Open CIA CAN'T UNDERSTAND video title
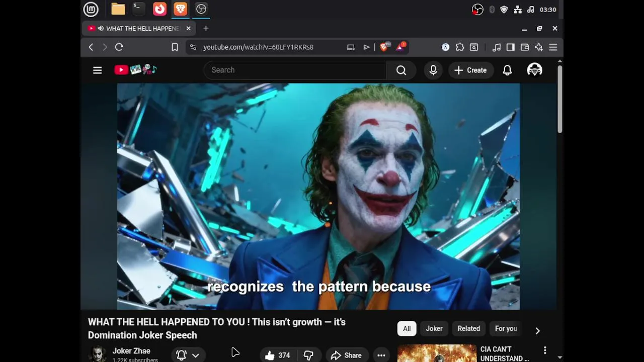The width and height of the screenshot is (644, 362). (x=505, y=354)
